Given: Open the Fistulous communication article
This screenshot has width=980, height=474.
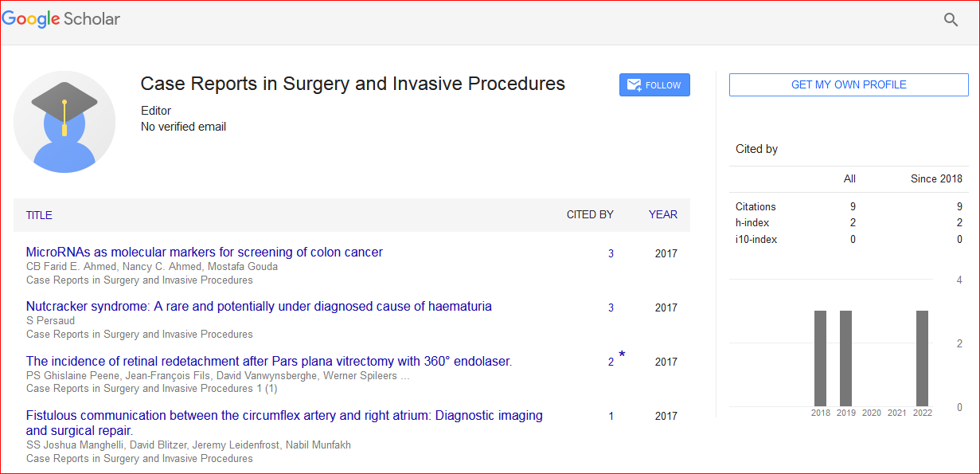Looking at the screenshot, I should [x=284, y=416].
